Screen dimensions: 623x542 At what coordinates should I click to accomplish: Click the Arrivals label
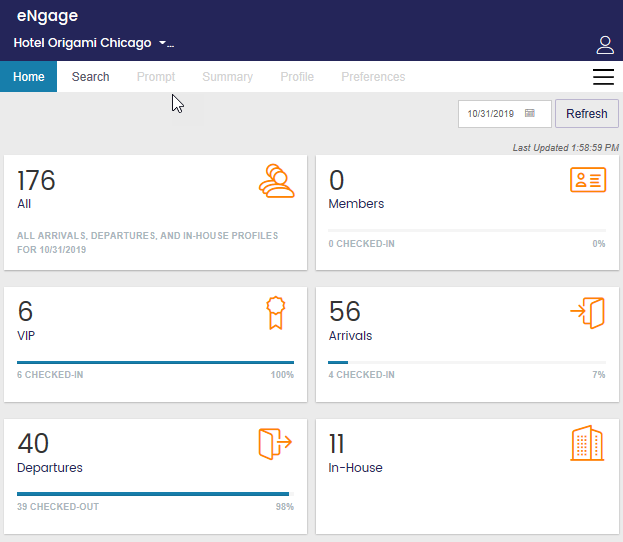(350, 336)
